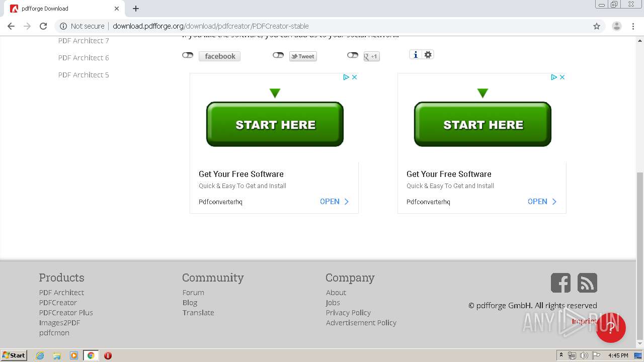Click the Action Center flag icon
644x362 pixels.
[x=596, y=355]
